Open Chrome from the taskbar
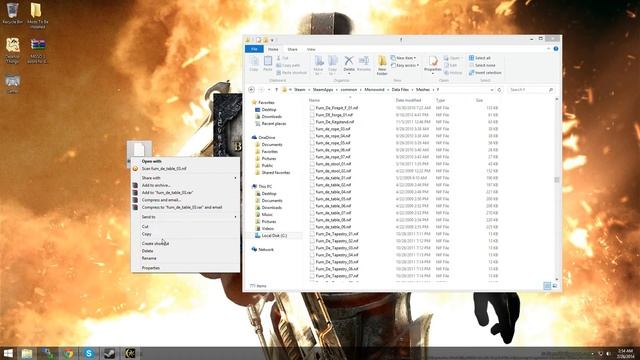Screen dimensions: 640x360 (x=68, y=353)
